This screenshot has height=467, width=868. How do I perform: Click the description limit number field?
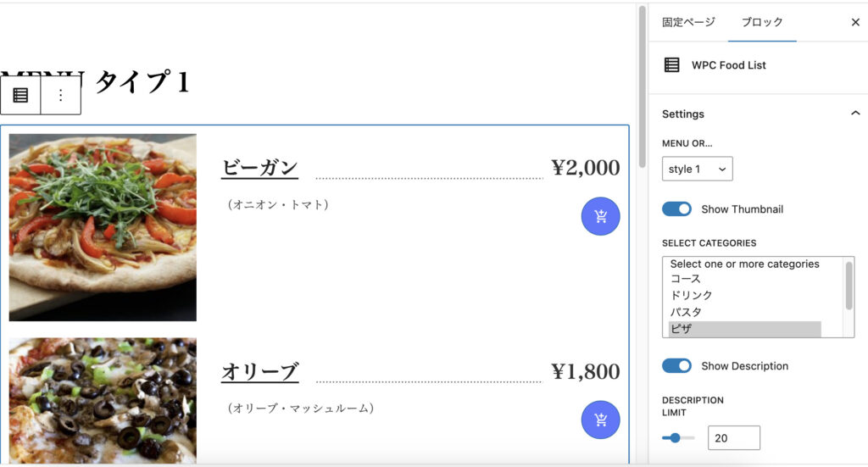(x=733, y=438)
